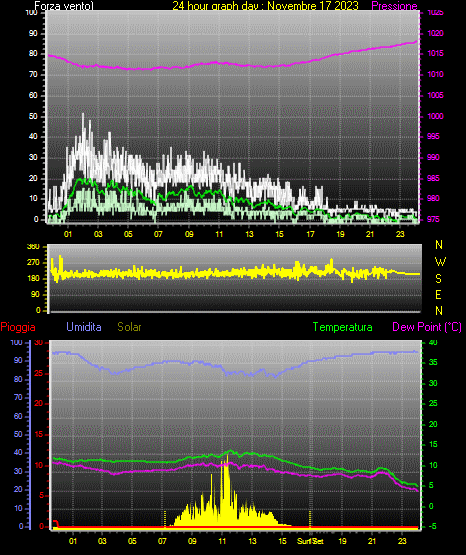Image resolution: width=466 pixels, height=555 pixels.
Task: Click red rain axis value 15
Action: pyautogui.click(x=39, y=434)
